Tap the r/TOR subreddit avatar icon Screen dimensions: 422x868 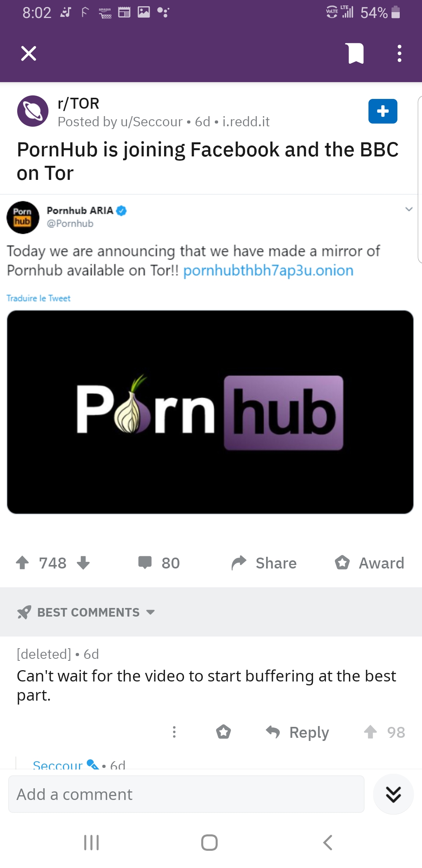33,111
